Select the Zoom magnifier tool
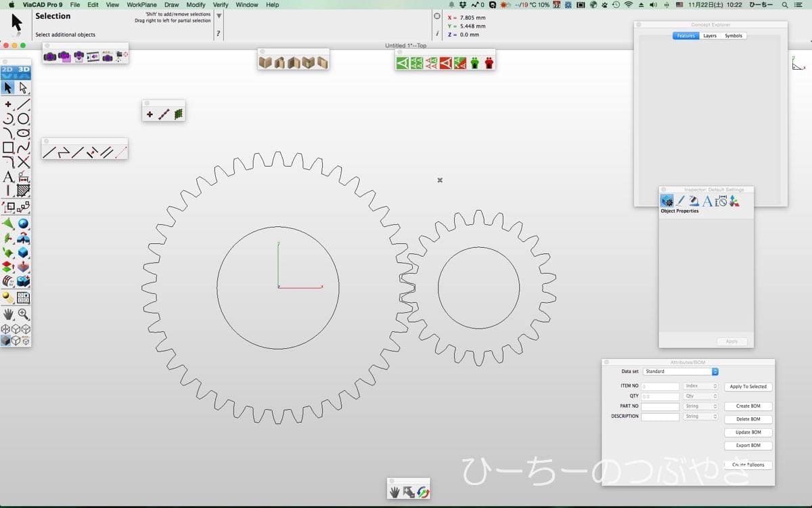This screenshot has height=508, width=812. [x=24, y=314]
